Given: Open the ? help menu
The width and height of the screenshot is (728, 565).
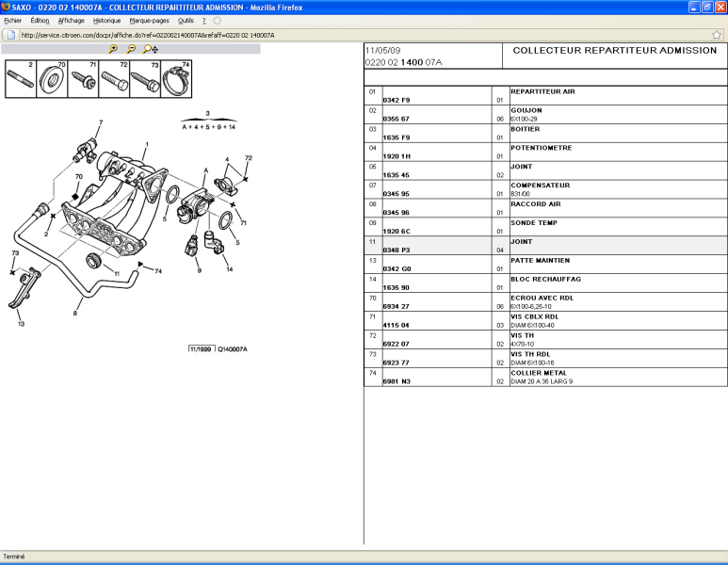Looking at the screenshot, I should click(x=203, y=21).
